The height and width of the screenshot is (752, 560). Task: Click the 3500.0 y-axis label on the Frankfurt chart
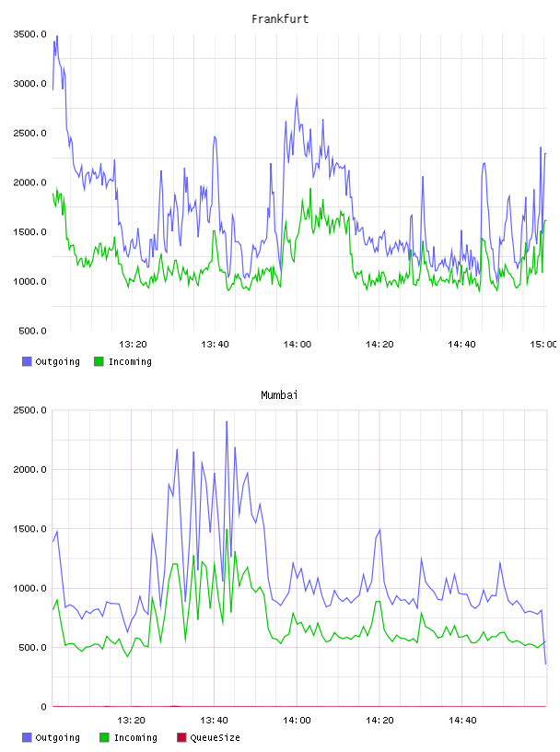pyautogui.click(x=29, y=34)
